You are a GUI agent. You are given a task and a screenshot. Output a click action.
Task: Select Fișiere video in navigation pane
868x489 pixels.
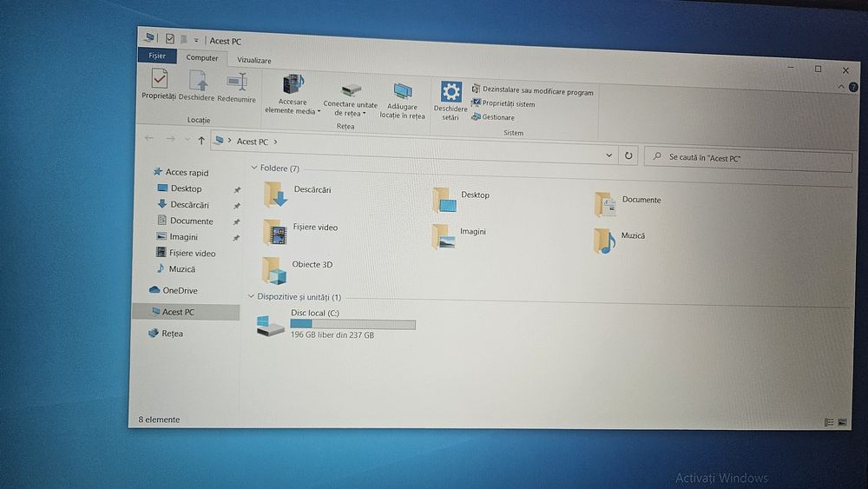pyautogui.click(x=186, y=253)
